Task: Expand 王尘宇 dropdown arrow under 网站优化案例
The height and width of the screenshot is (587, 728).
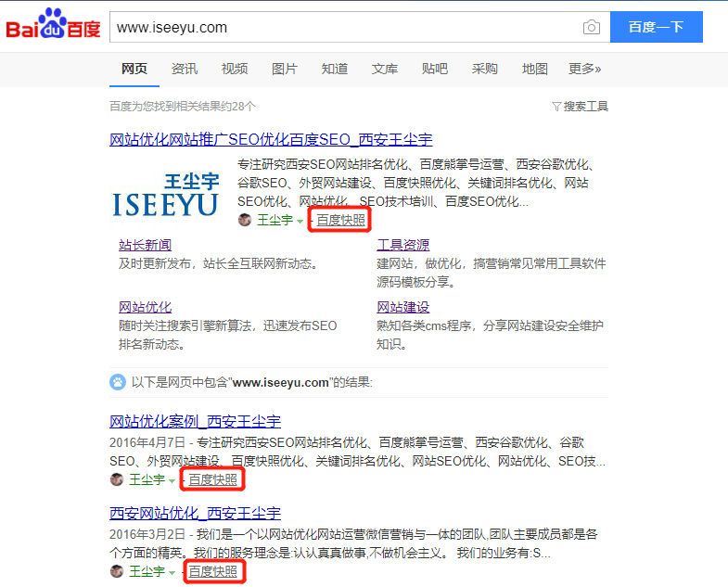Action: pos(172,480)
